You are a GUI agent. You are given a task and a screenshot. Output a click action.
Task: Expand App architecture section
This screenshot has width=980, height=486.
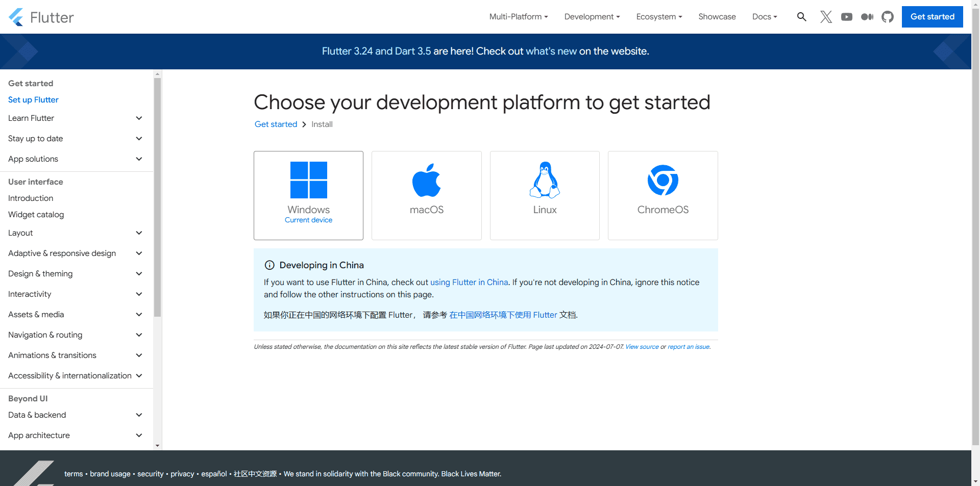point(76,436)
